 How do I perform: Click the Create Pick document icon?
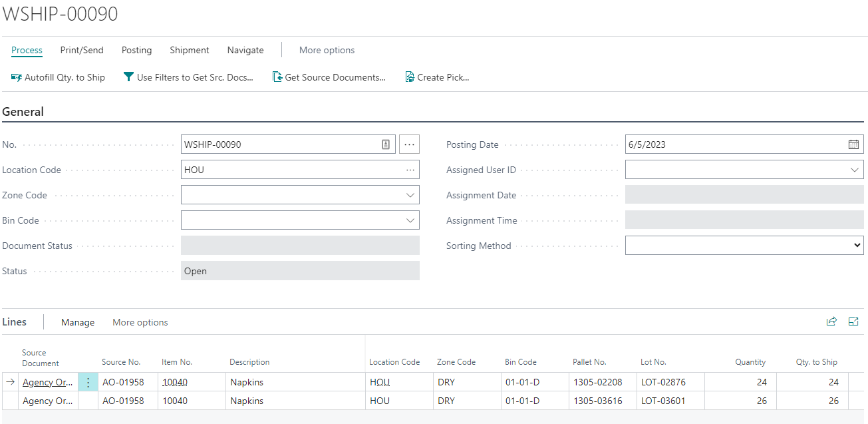click(x=410, y=77)
